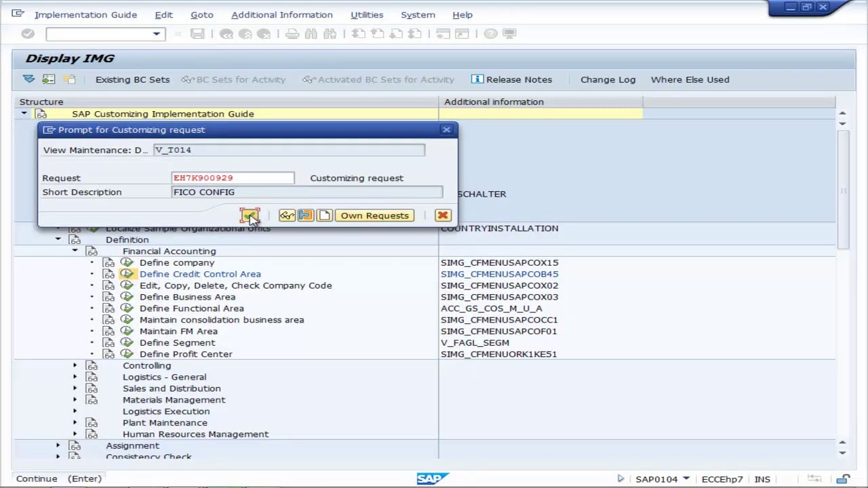
Task: Click the blue hierarchy icon beside the glasses
Action: coord(305,216)
